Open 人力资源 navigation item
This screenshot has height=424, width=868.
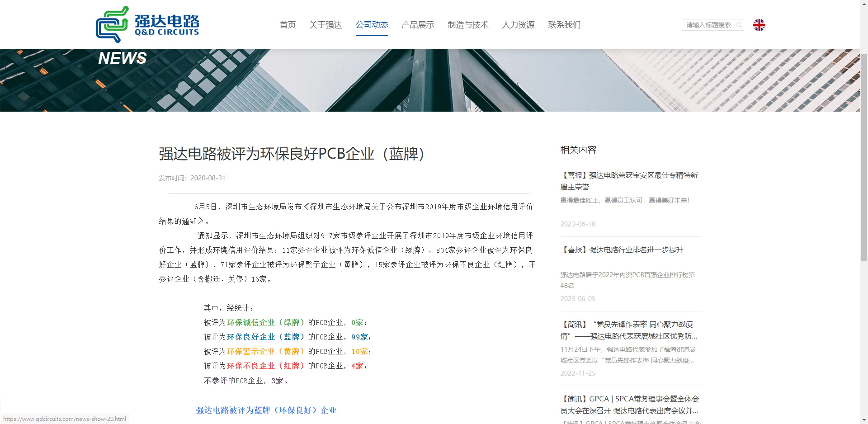click(x=518, y=25)
